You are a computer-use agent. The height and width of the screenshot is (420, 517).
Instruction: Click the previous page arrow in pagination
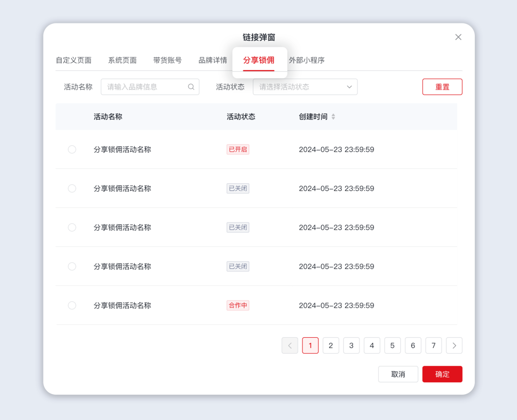point(290,345)
